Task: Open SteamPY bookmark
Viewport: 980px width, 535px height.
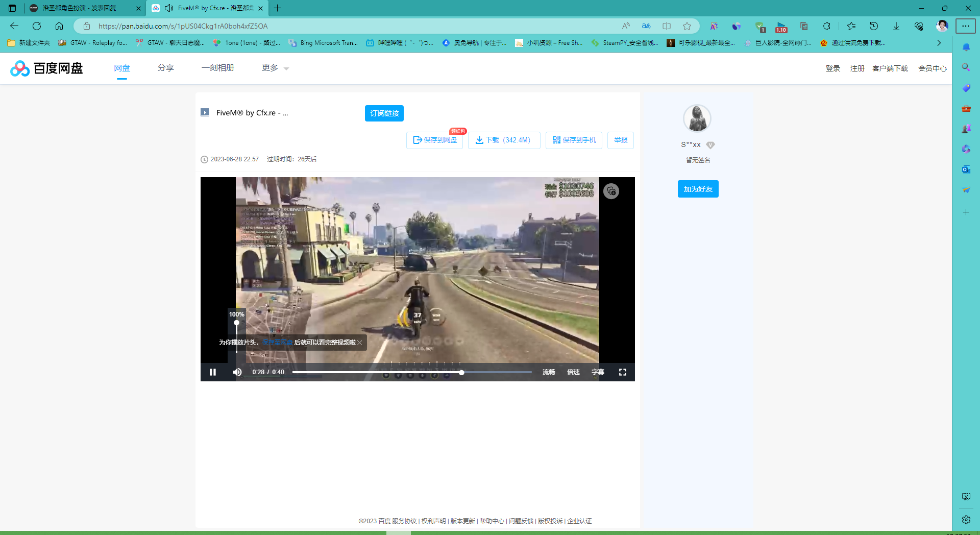Action: (625, 43)
